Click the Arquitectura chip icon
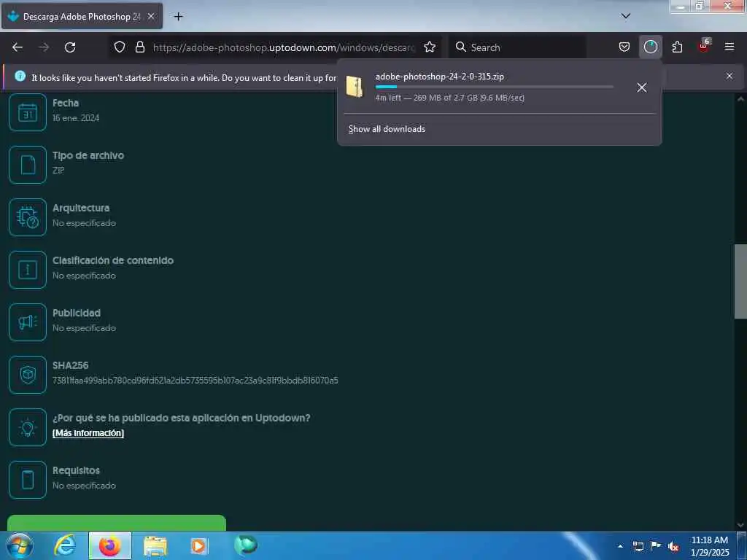This screenshot has width=747, height=560. (x=28, y=217)
